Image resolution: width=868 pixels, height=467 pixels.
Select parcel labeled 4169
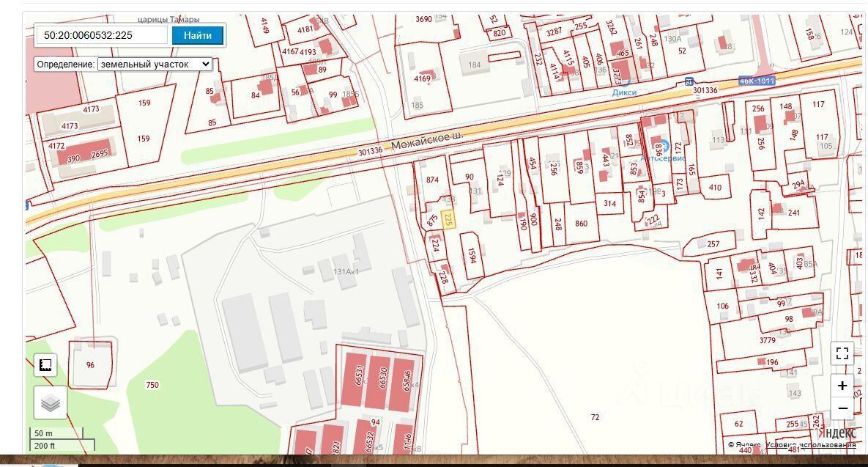click(422, 78)
